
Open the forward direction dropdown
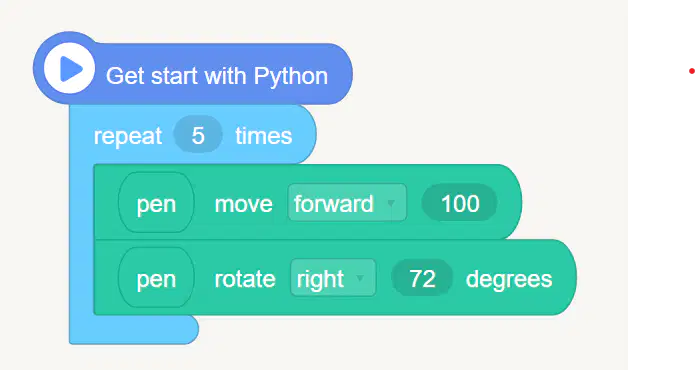pos(347,203)
